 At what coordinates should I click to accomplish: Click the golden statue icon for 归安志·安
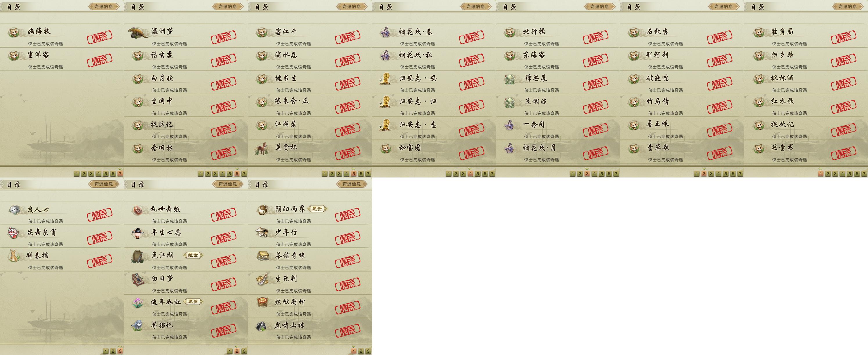pyautogui.click(x=385, y=78)
